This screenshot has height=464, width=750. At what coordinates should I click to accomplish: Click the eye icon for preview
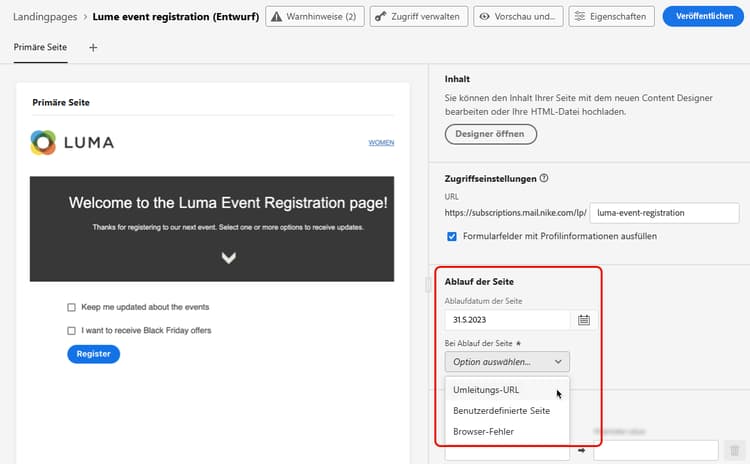(485, 16)
